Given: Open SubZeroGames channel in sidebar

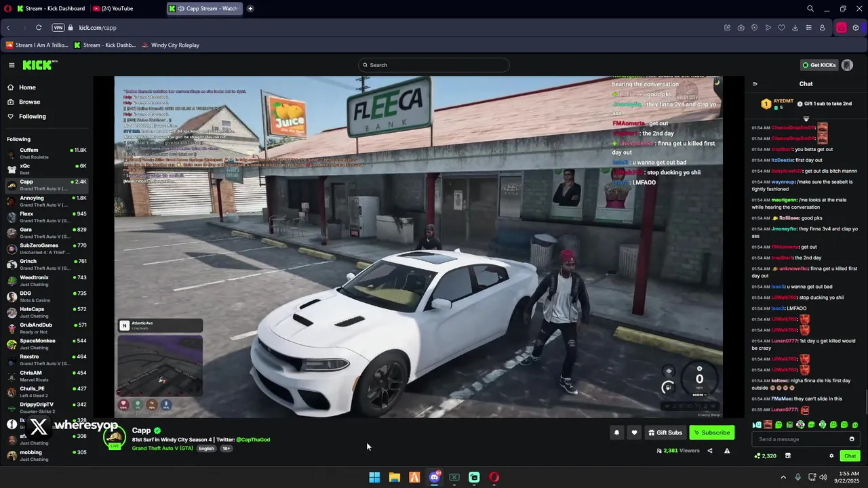Looking at the screenshot, I should pyautogui.click(x=46, y=249).
